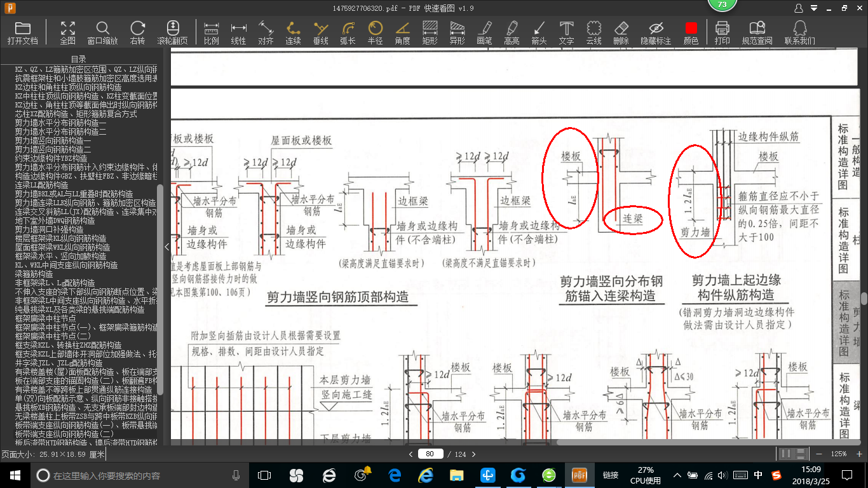Click zoom out minus button
Viewport: 868px width, 488px height.
pos(819,454)
